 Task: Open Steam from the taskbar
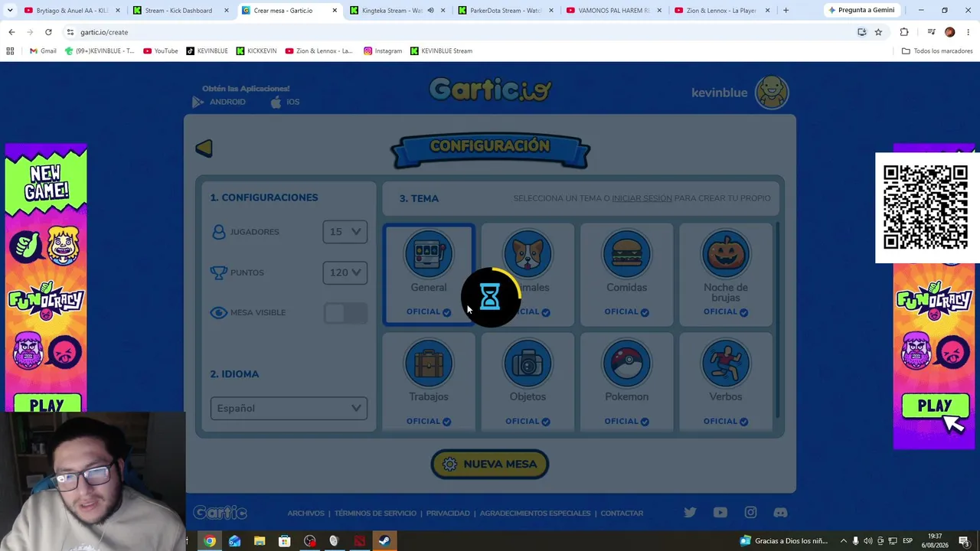tap(384, 541)
